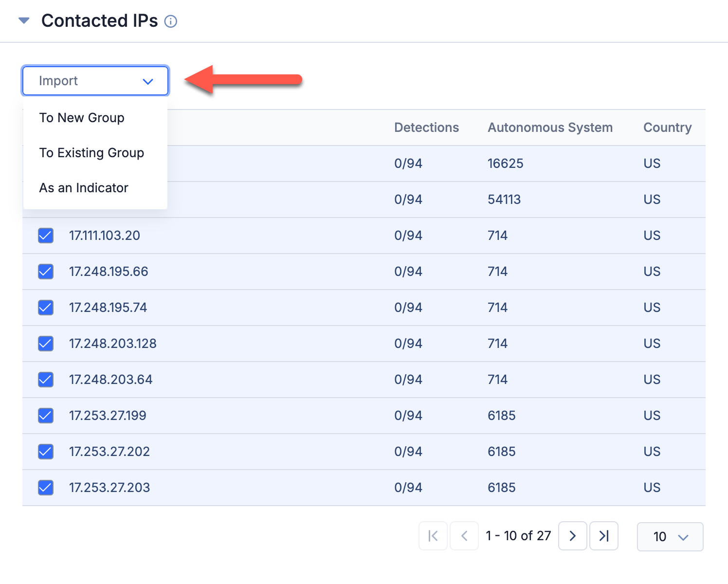This screenshot has width=728, height=584.
Task: Click the Country column header
Action: (667, 128)
